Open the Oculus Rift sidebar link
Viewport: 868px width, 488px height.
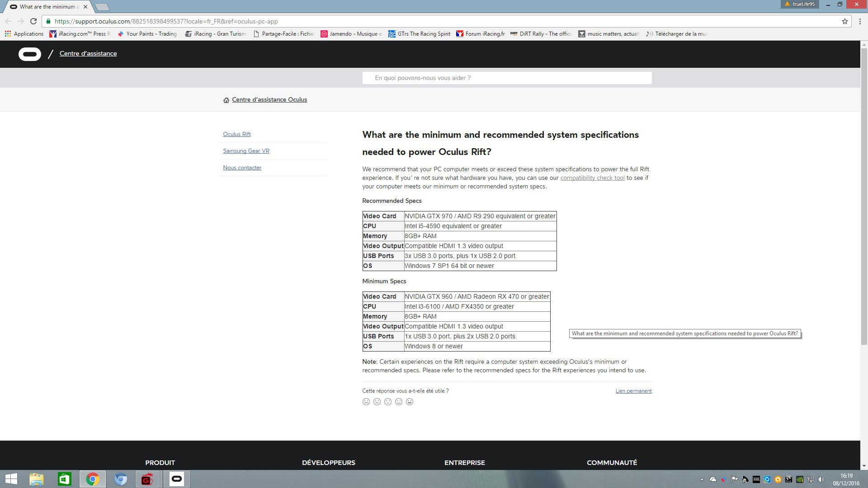[x=236, y=134]
